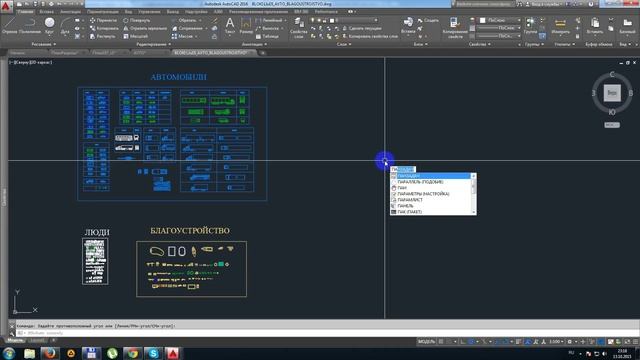Switch to the Вставка ribbon tab
Image resolution: width=640 pixels, height=360 pixels.
click(x=47, y=12)
